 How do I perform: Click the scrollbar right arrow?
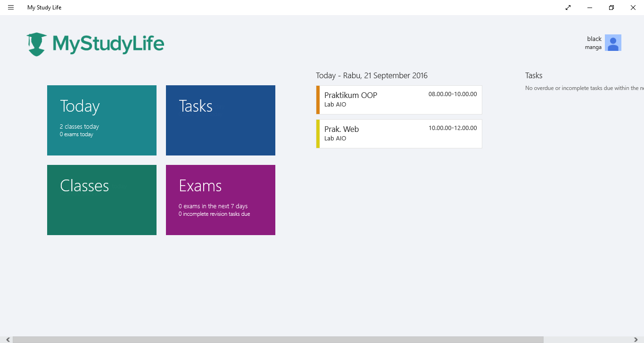click(636, 340)
